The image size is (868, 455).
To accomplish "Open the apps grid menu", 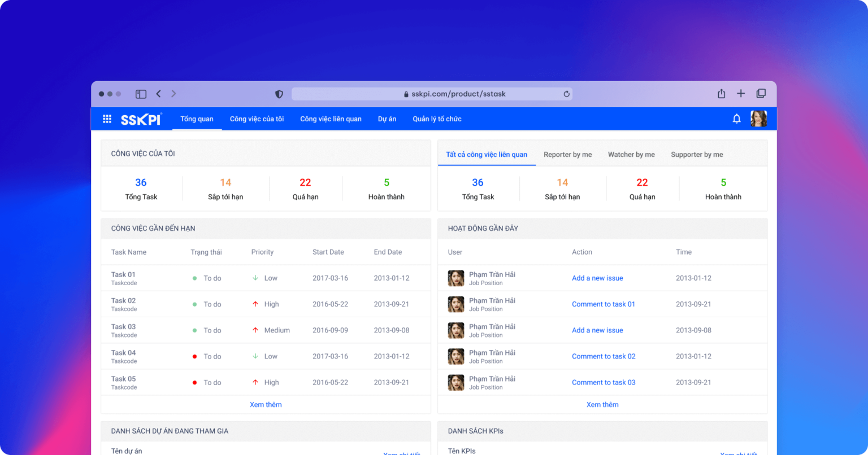I will point(107,119).
